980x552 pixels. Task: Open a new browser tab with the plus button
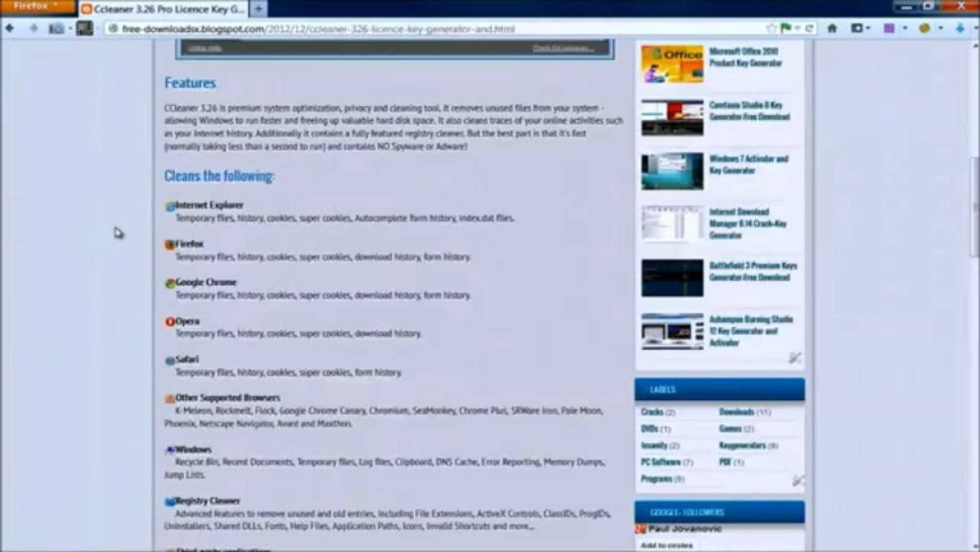click(259, 9)
